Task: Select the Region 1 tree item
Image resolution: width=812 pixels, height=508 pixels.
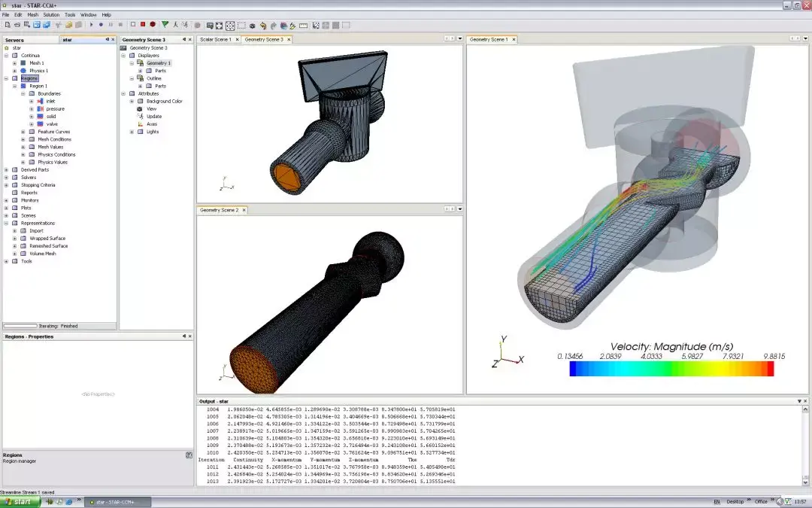Action: pyautogui.click(x=38, y=86)
